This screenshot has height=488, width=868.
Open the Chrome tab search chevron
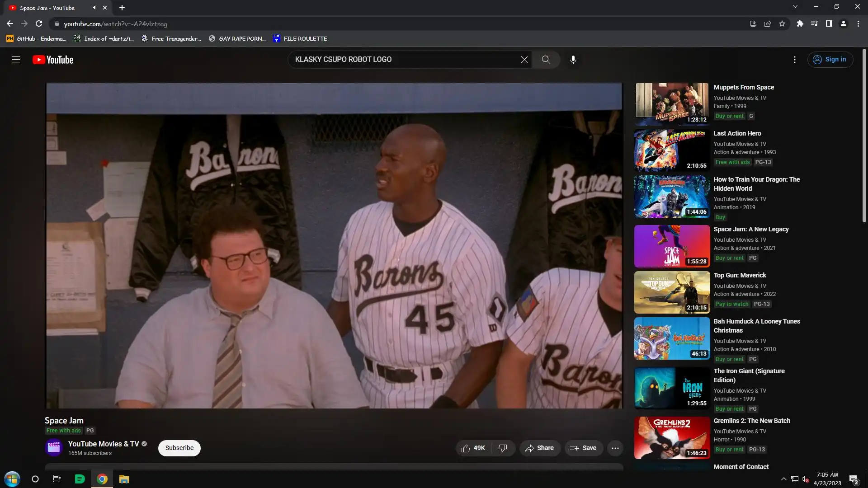coord(795,7)
